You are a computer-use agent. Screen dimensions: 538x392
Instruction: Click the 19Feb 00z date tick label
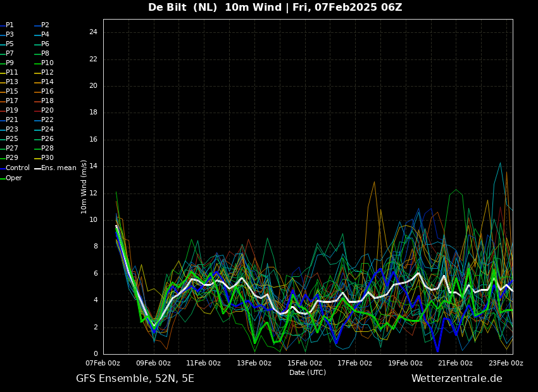click(x=405, y=363)
